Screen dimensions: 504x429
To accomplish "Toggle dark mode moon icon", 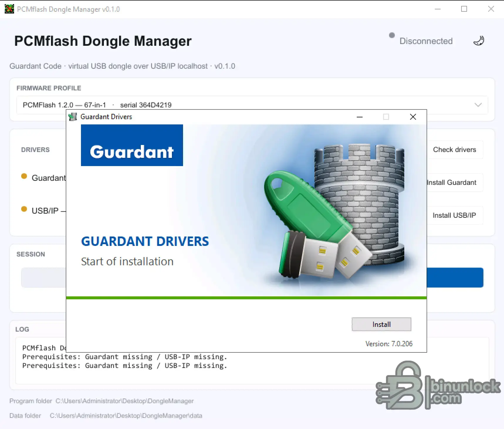I will pyautogui.click(x=479, y=41).
